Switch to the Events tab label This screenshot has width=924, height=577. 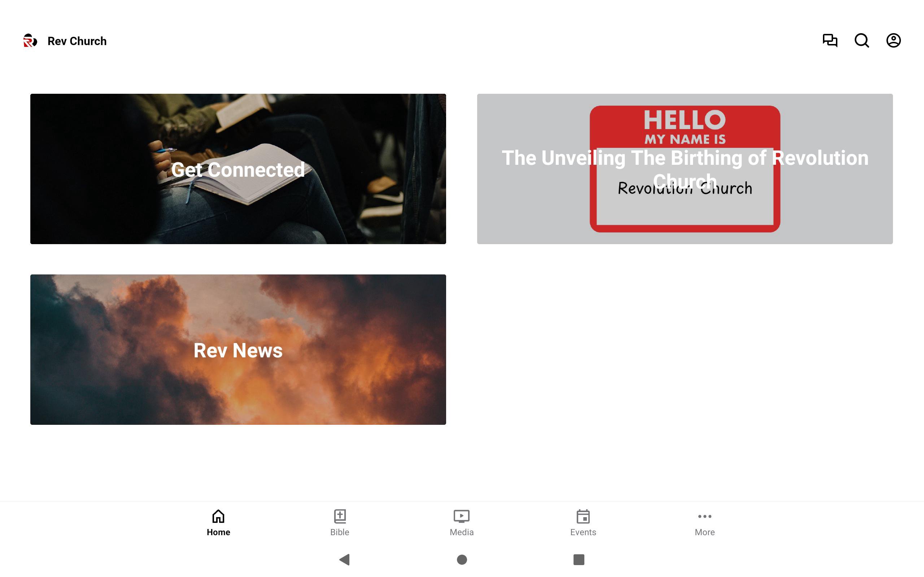pyautogui.click(x=583, y=532)
